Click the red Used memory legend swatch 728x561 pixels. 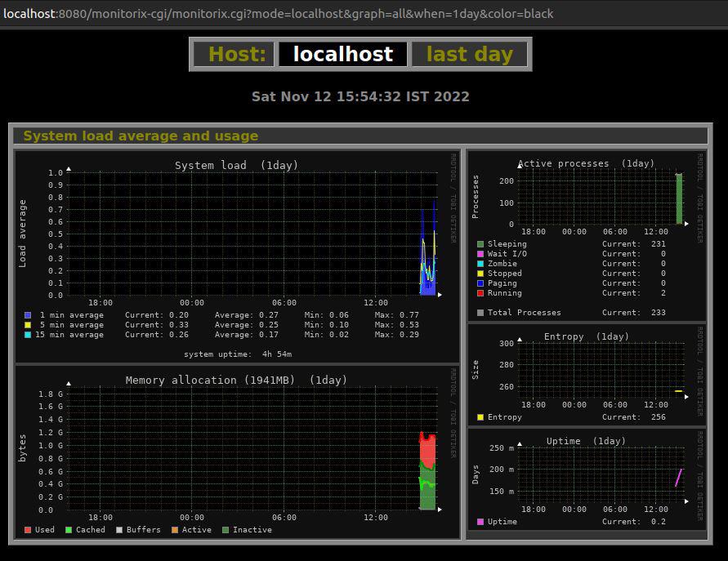(28, 530)
